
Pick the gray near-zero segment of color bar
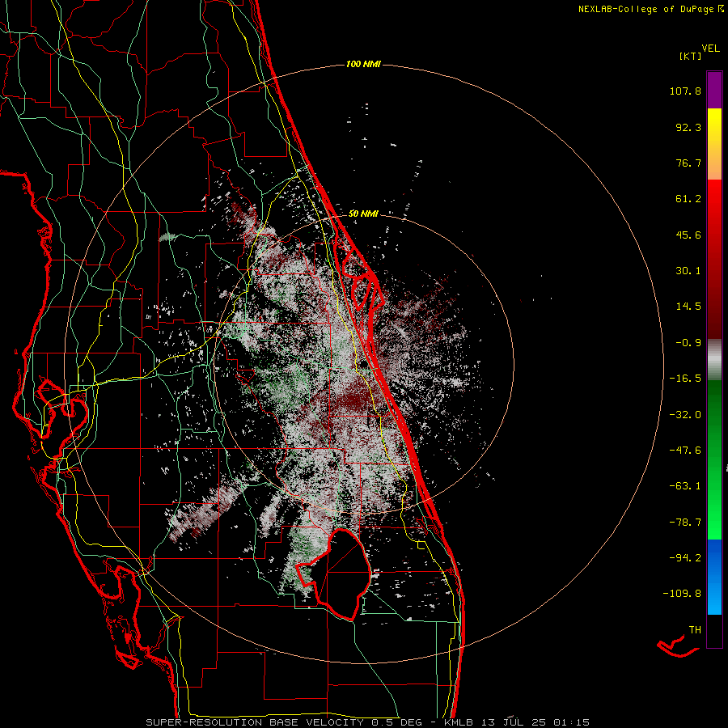click(x=714, y=358)
